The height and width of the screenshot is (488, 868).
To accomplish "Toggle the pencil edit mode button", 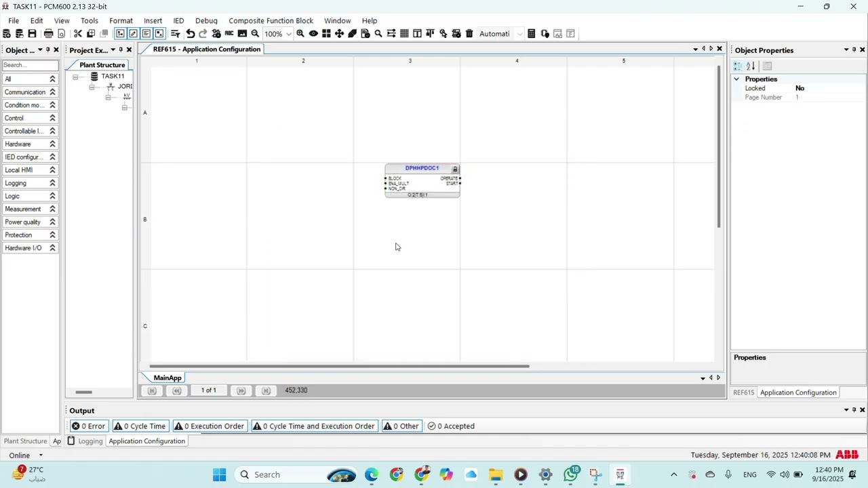I will coord(133,34).
